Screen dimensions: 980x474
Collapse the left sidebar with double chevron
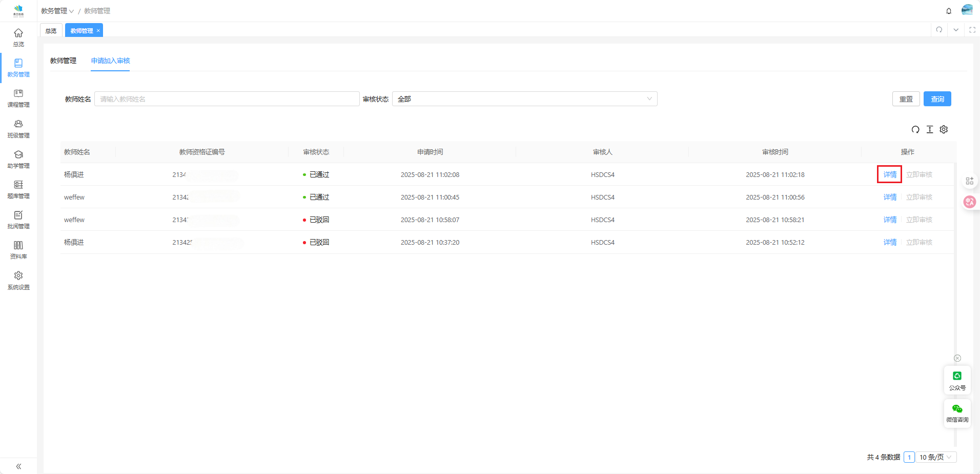pos(18,466)
